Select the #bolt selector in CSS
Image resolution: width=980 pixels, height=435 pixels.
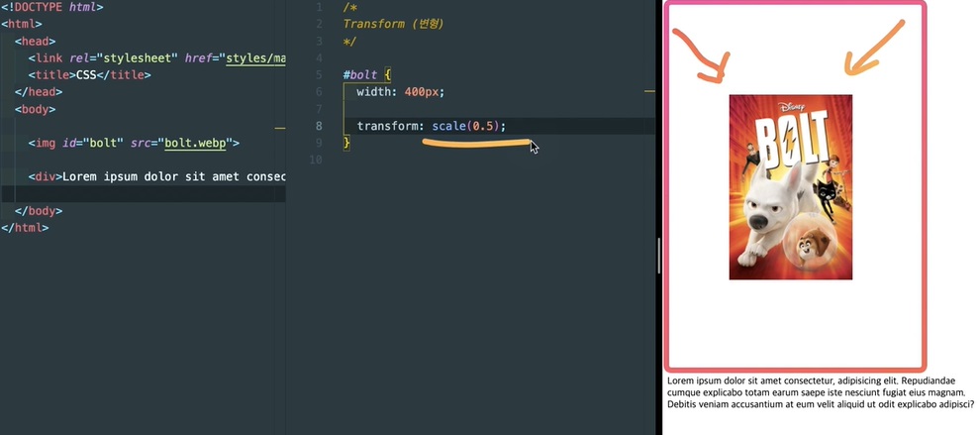[360, 75]
